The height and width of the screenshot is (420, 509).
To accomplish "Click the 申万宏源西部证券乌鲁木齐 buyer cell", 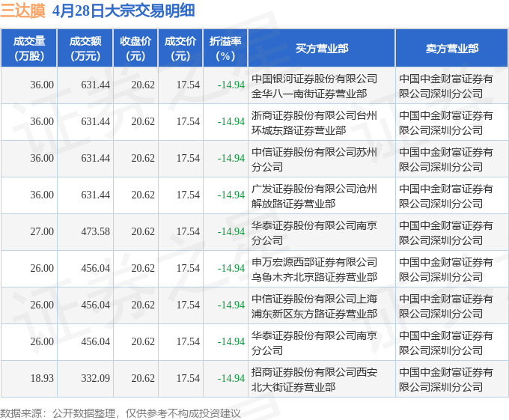I will 314,269.
